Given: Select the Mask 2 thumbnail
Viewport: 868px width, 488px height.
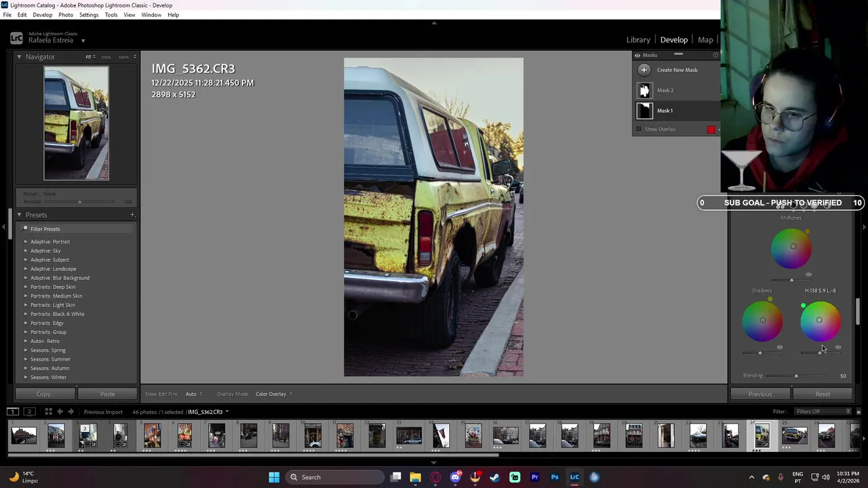Looking at the screenshot, I should tap(644, 90).
